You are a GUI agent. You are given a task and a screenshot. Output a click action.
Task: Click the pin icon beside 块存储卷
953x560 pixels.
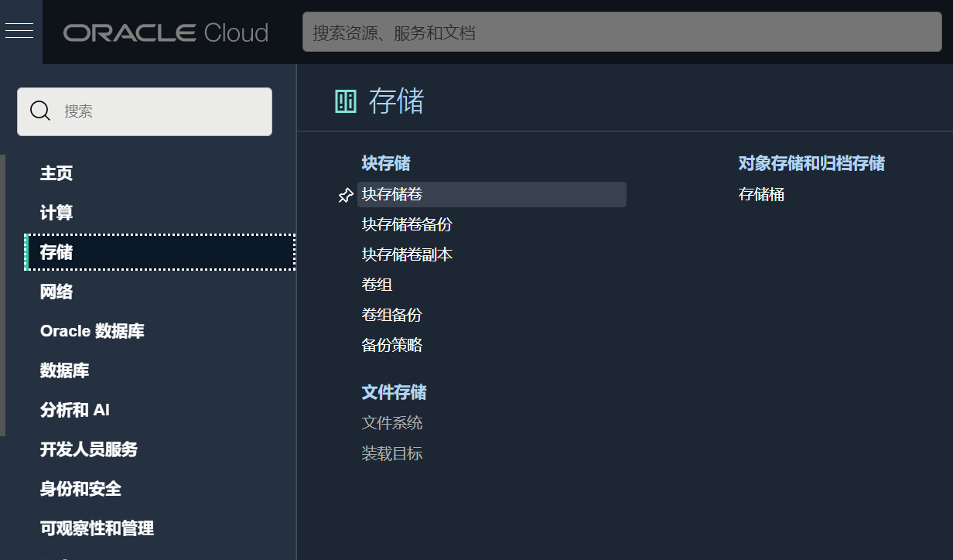pyautogui.click(x=346, y=196)
